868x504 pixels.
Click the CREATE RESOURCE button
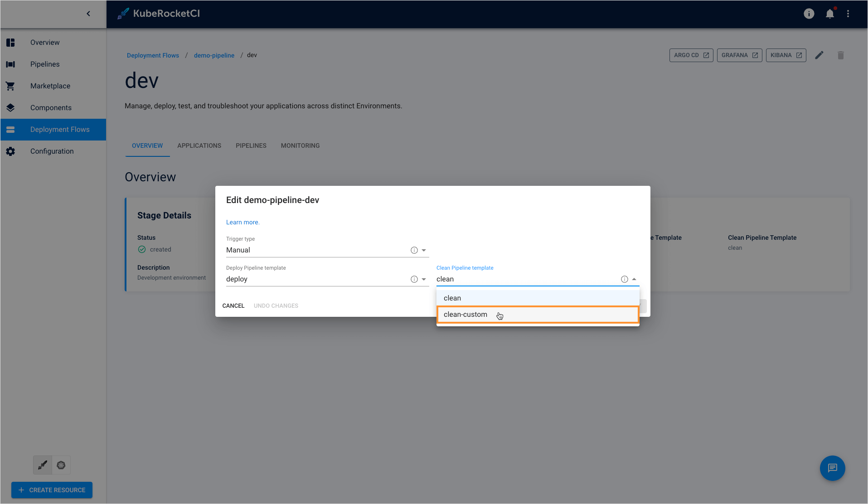52,490
